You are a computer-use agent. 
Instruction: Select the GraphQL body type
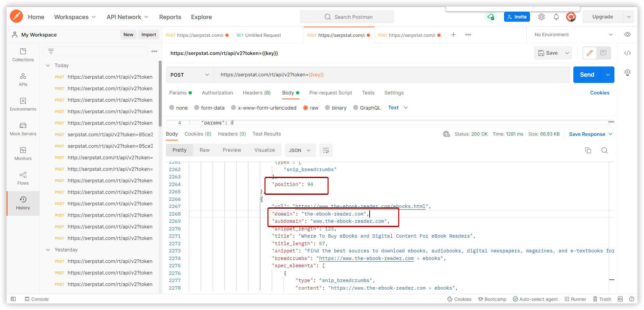pos(356,108)
